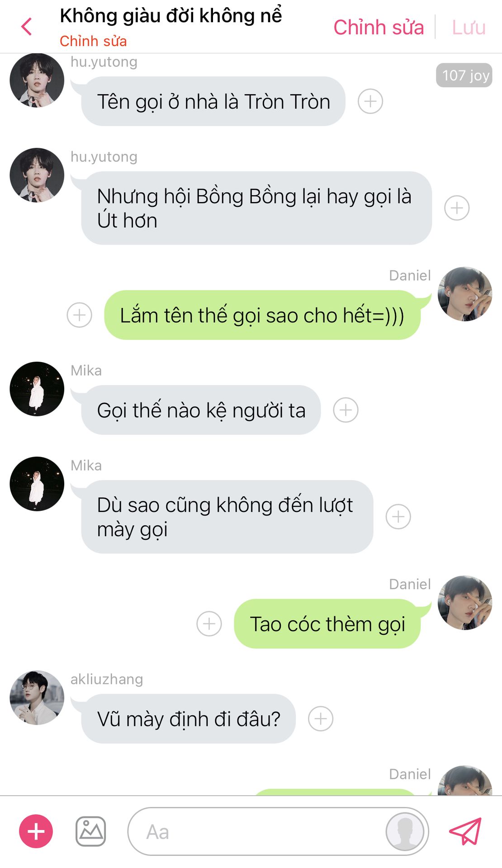
Task: Open the image picker icon
Action: tap(90, 831)
